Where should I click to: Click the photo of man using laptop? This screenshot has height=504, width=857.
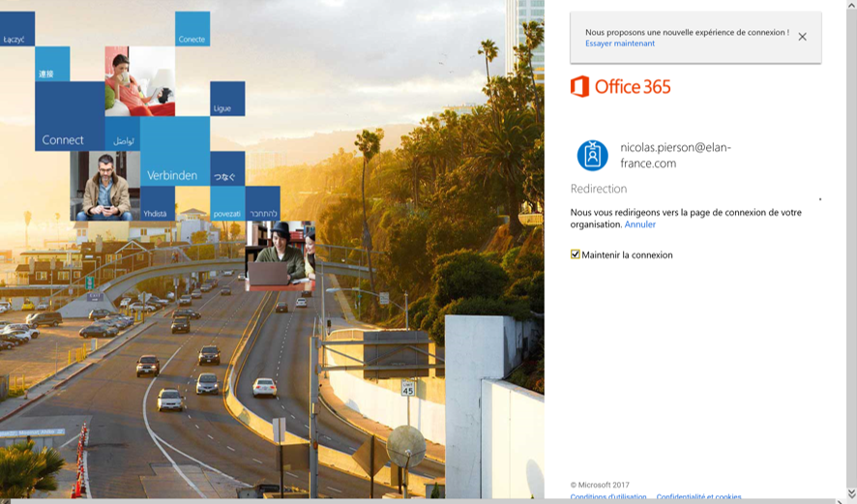point(280,256)
